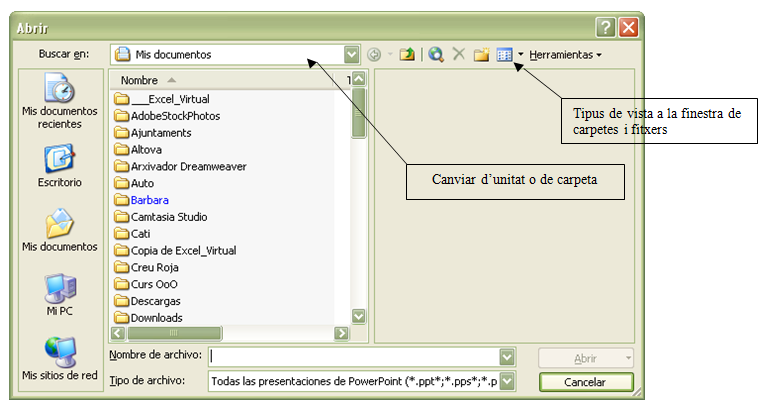Click the Back navigation arrow icon

click(x=374, y=54)
